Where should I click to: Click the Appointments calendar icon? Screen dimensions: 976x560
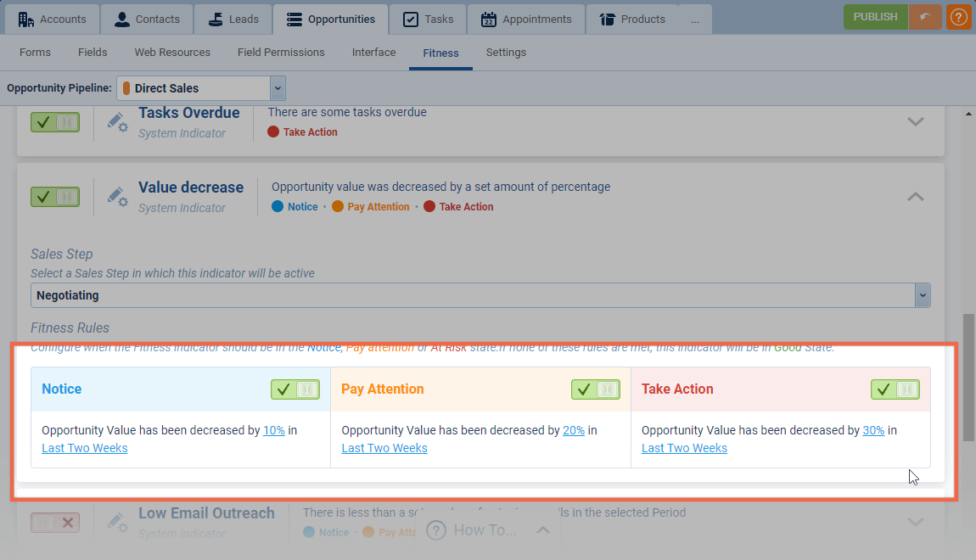point(488,19)
